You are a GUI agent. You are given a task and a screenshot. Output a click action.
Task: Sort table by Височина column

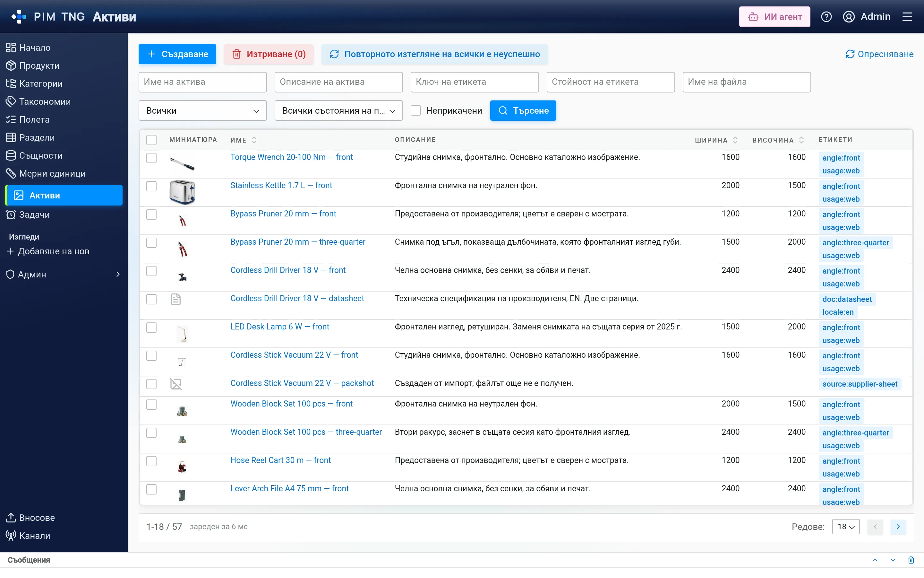(801, 140)
